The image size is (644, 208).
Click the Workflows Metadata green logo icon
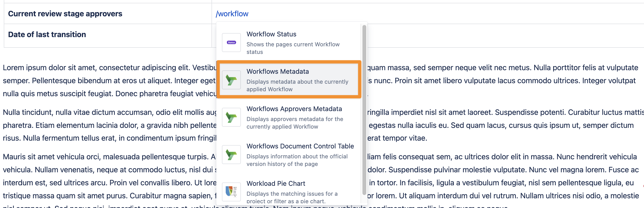(231, 80)
